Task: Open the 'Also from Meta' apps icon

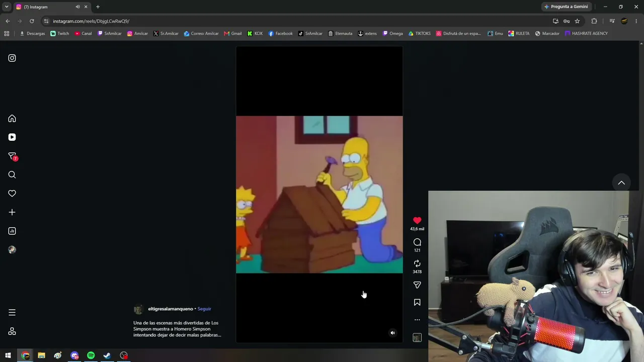Action: [12, 331]
